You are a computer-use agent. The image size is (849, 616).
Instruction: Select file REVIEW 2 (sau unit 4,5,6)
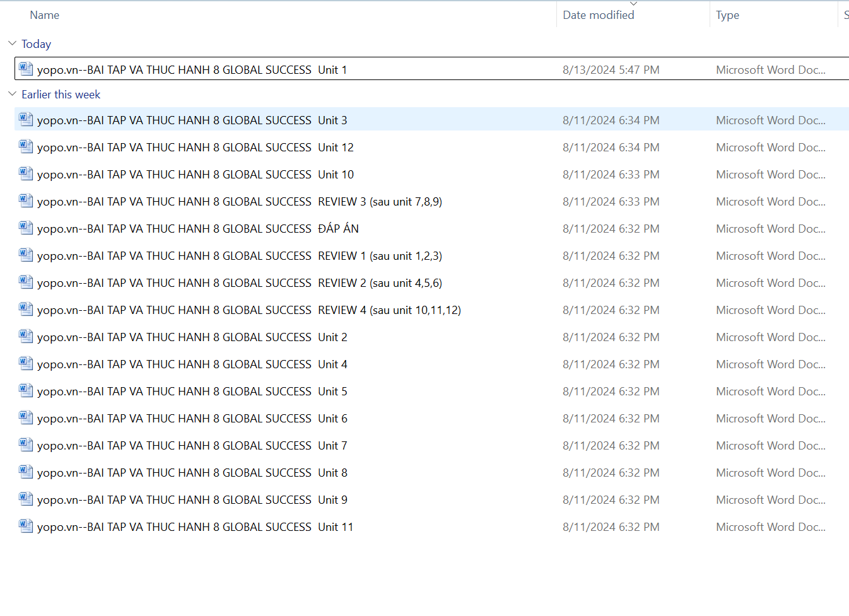(x=240, y=283)
